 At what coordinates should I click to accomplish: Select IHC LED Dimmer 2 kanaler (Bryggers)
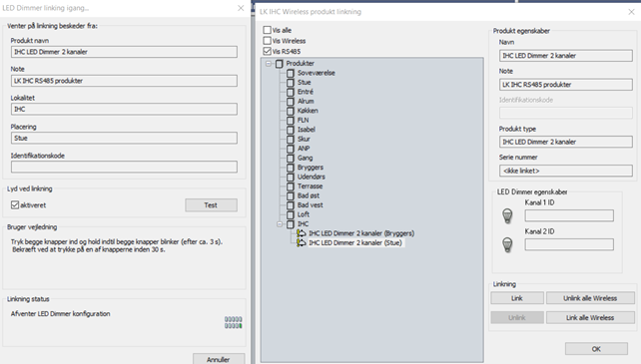(x=361, y=233)
